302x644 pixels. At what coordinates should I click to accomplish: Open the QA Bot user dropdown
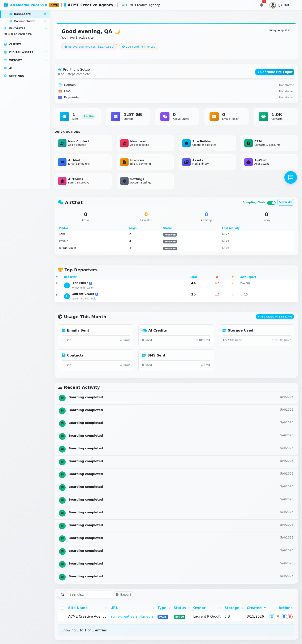tap(280, 5)
